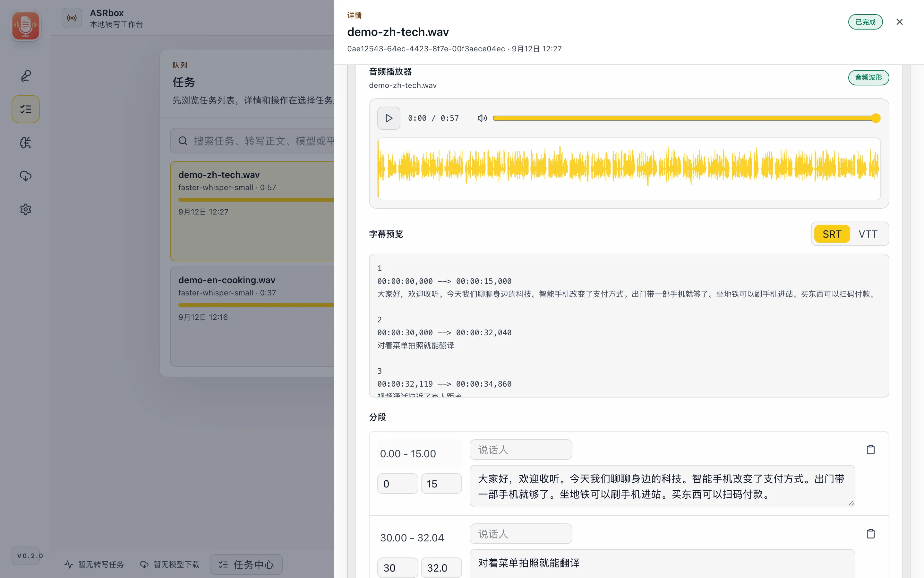Copy the 30.00 - 32.04 segment text
924x578 pixels.
[870, 534]
